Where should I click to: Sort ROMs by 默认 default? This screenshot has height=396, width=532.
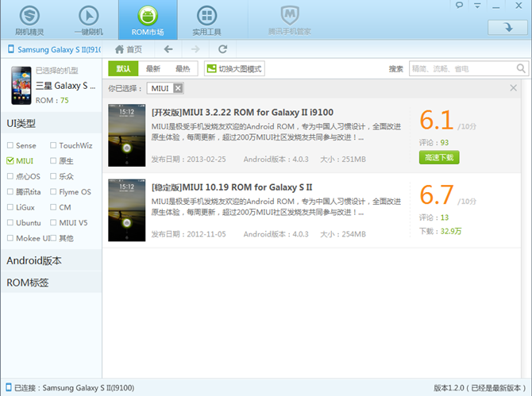123,69
